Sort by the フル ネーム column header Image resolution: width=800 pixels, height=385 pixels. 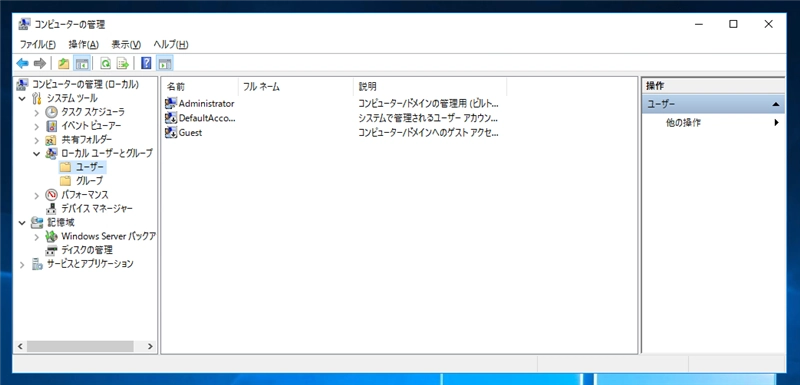[x=295, y=87]
